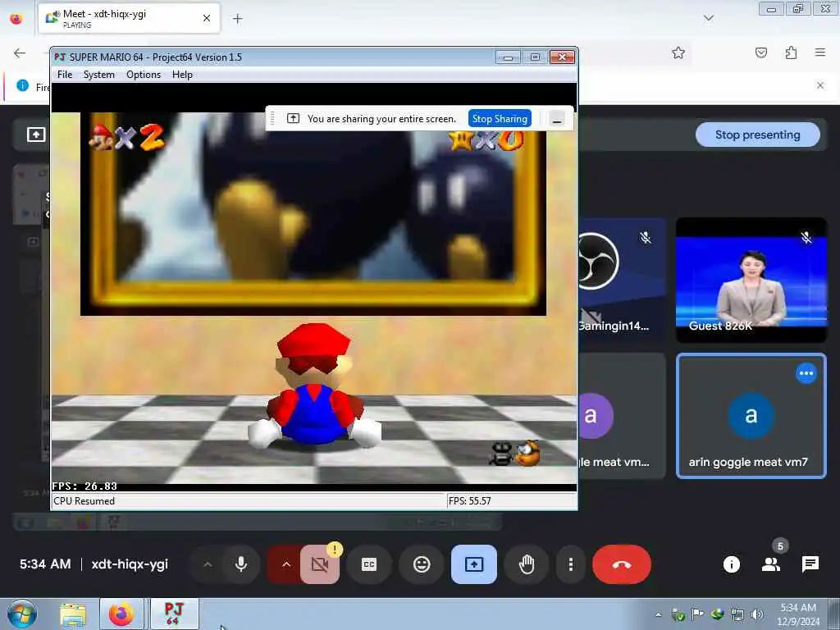Viewport: 840px width, 630px height.
Task: Open the emoji reactions in Meet
Action: [x=422, y=564]
